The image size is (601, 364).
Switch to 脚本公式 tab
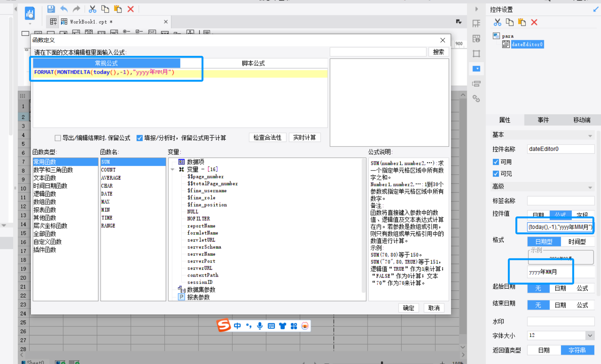click(x=253, y=63)
